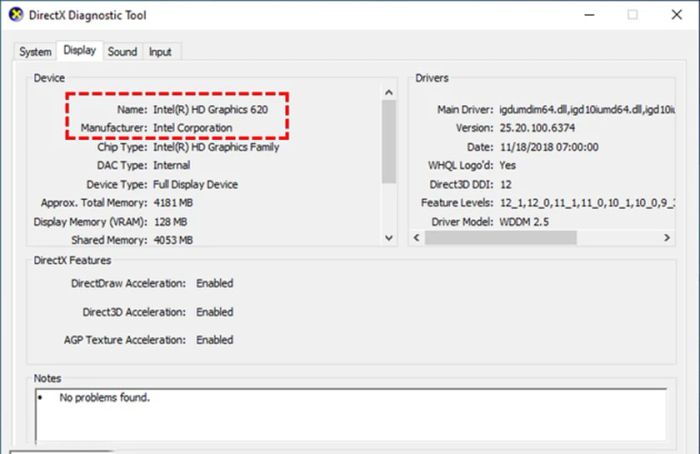Viewport: 700px width, 454px height.
Task: Click the Notes text box
Action: pos(351,415)
